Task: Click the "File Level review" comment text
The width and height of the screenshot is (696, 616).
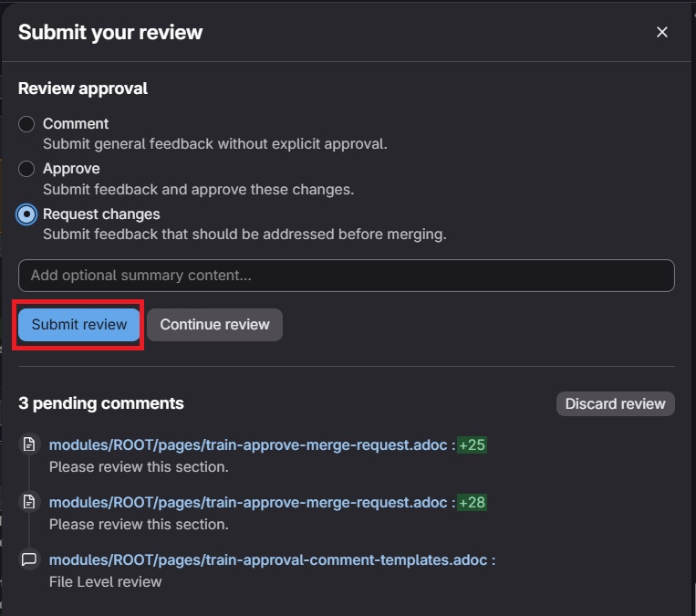Action: 105,581
